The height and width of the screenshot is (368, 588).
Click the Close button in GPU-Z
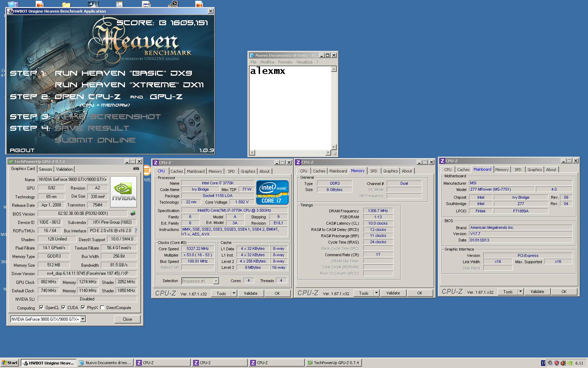click(x=127, y=319)
